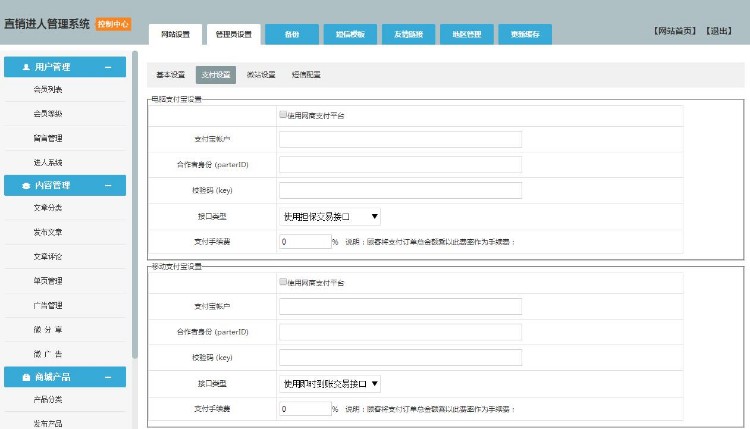
Task: Collapse the 内容管理 section via minus
Action: [x=108, y=186]
